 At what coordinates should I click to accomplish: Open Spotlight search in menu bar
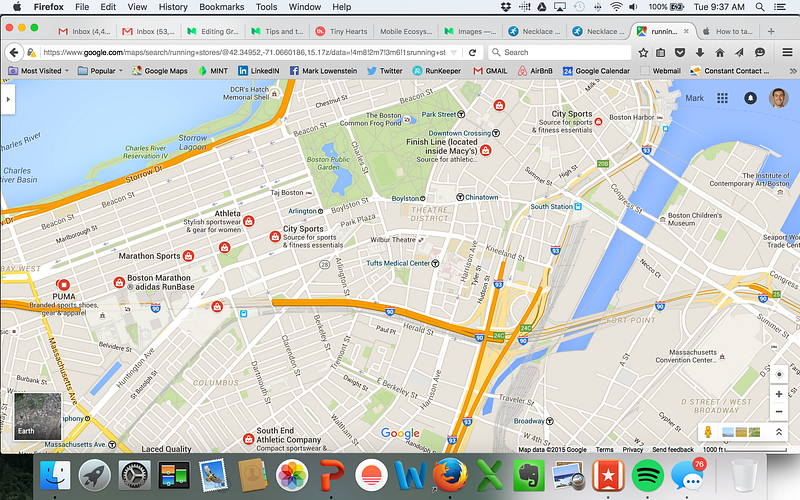click(760, 7)
